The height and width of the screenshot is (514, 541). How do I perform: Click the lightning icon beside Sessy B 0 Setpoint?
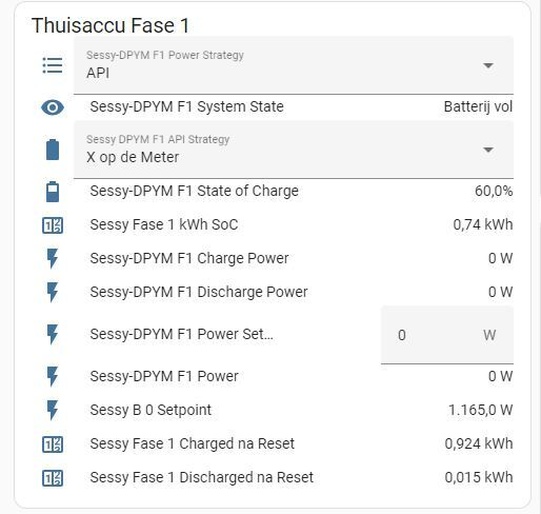52,410
